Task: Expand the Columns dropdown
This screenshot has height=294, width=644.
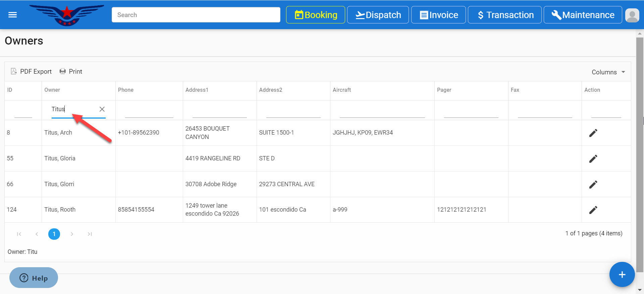Action: pos(608,72)
